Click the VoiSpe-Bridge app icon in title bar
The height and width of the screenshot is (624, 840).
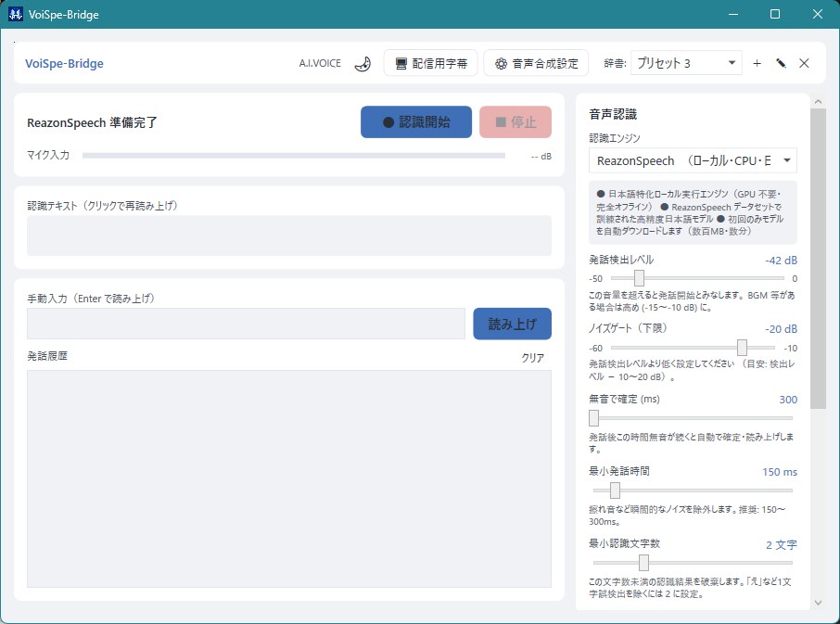tap(16, 15)
